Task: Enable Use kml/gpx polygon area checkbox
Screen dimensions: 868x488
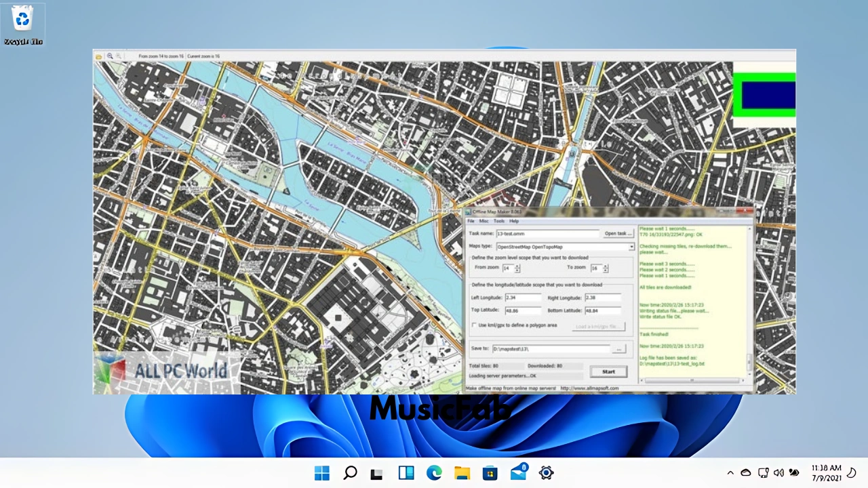Action: click(x=475, y=325)
